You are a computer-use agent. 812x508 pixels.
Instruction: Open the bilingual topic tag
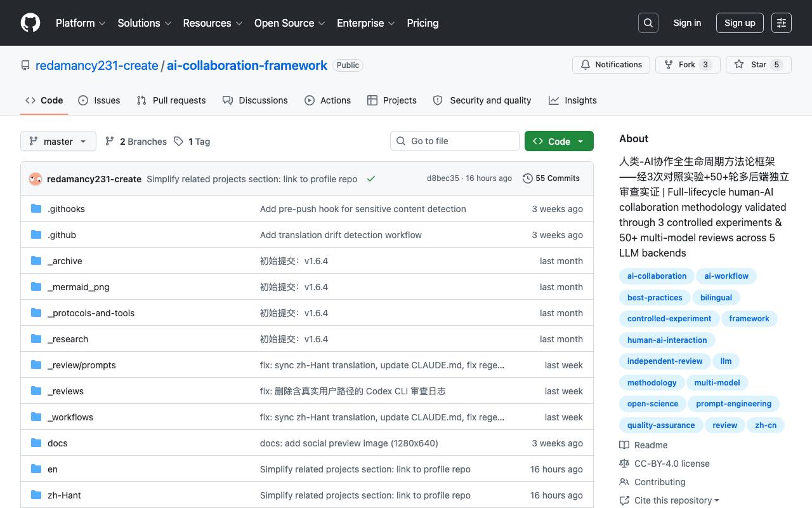coord(716,298)
